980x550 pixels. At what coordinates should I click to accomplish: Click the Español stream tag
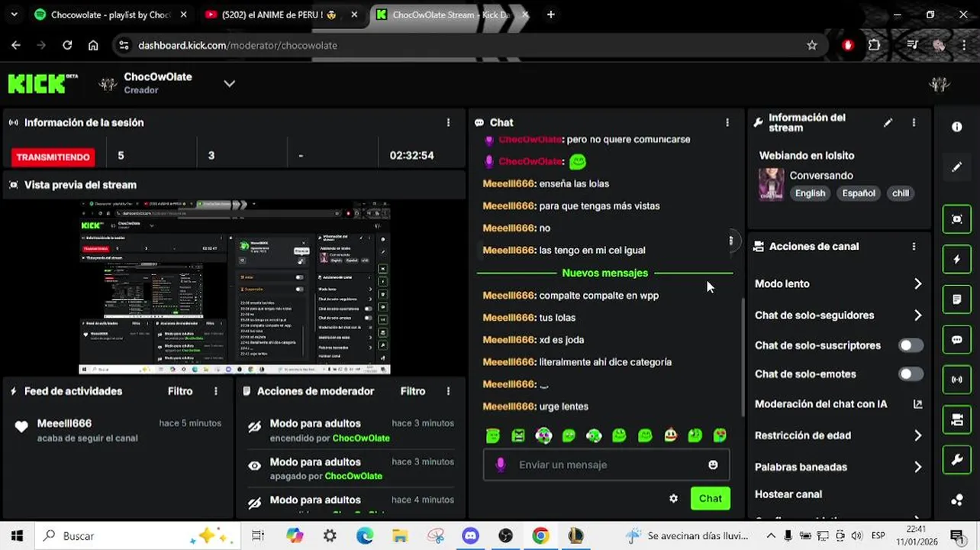tap(859, 193)
